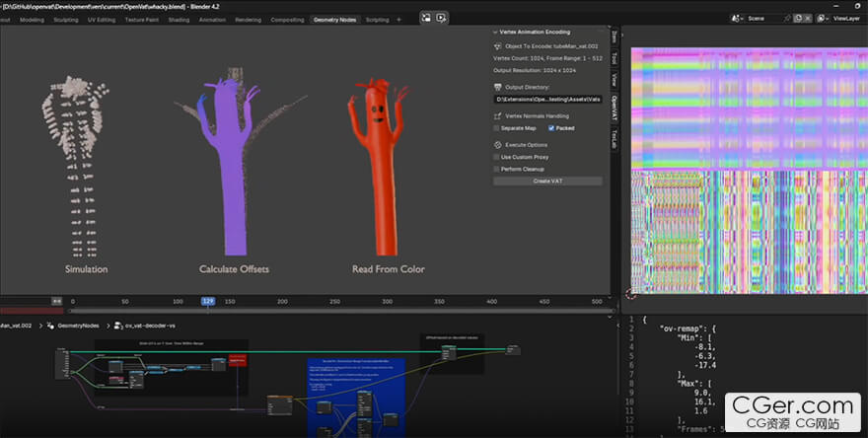Open the OpenVAT sidebar tab
The height and width of the screenshot is (438, 868).
tap(615, 107)
